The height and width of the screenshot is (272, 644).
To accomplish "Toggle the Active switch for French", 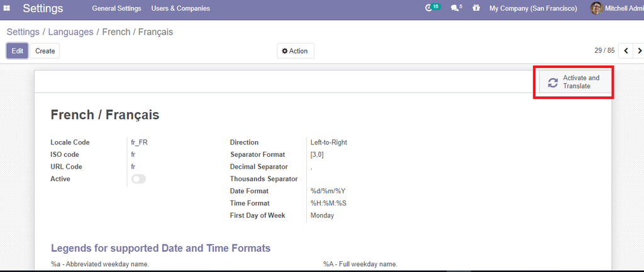I will [138, 179].
